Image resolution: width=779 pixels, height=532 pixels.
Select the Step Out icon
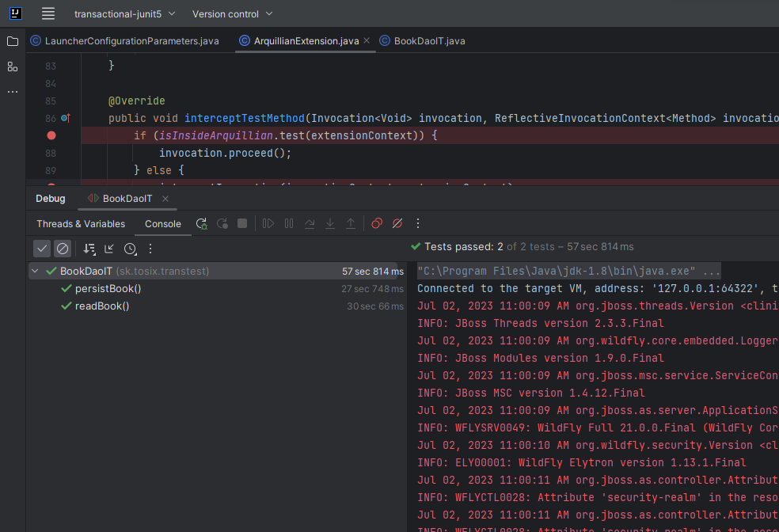[351, 223]
